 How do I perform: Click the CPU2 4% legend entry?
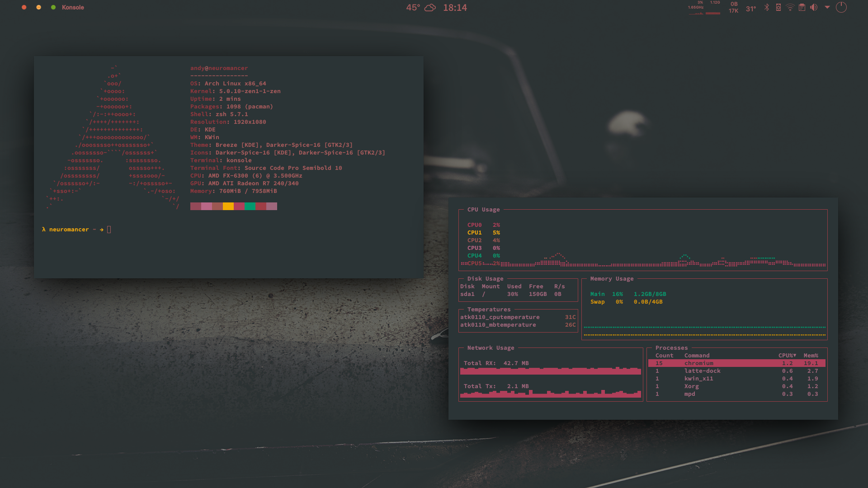coord(484,240)
